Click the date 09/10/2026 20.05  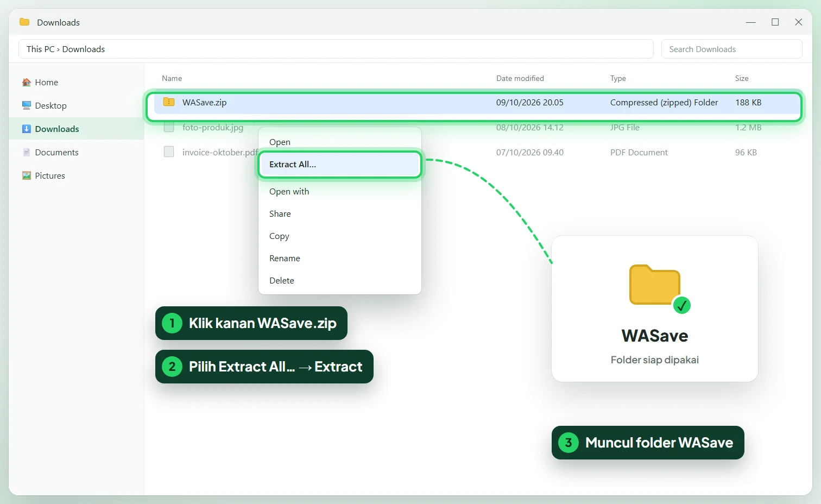pyautogui.click(x=530, y=102)
